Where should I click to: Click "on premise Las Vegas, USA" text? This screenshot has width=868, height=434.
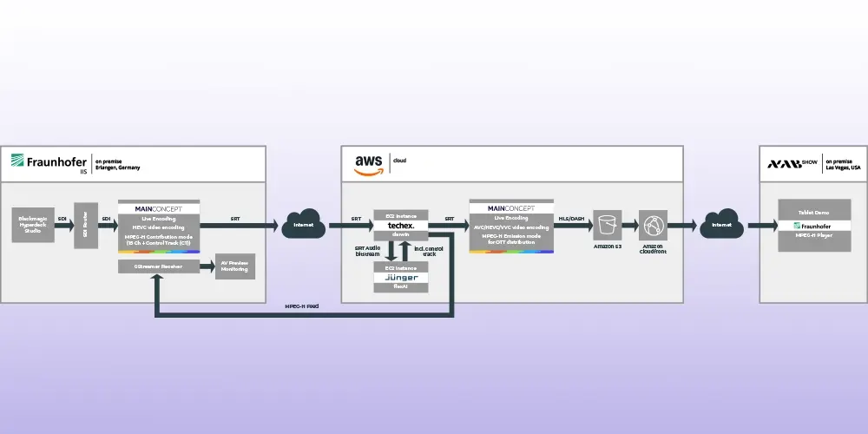843,164
